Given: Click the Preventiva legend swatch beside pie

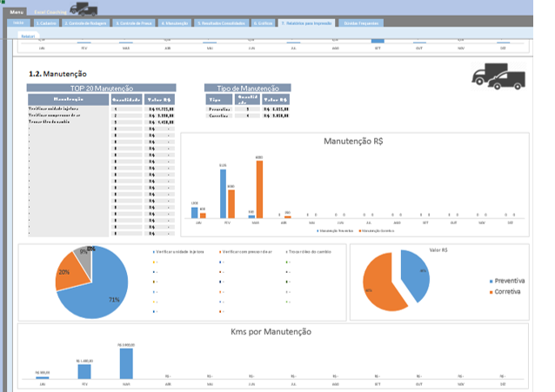Looking at the screenshot, I should [491, 282].
